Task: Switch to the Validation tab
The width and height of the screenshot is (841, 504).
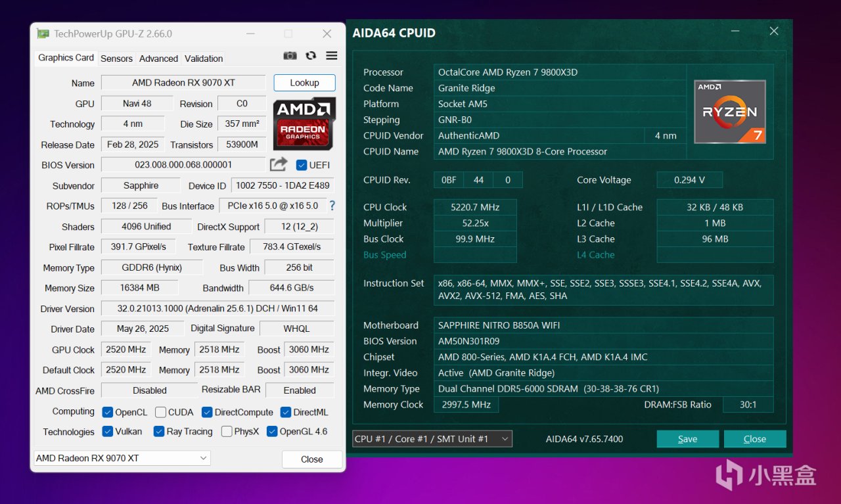Action: click(204, 58)
